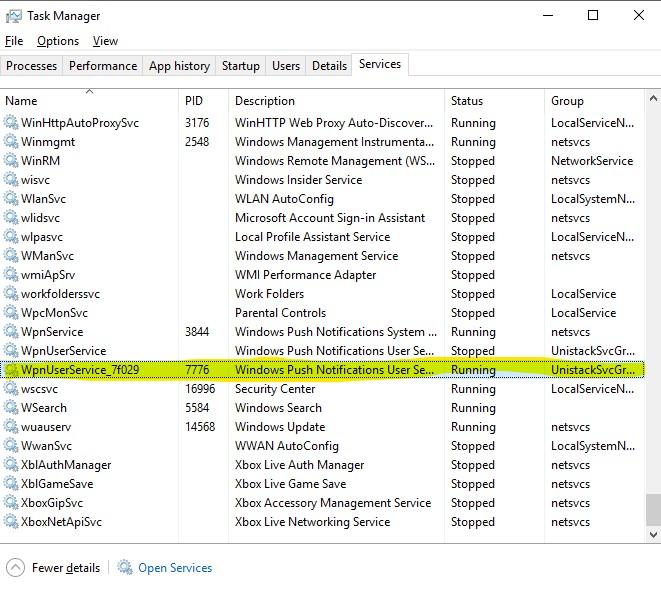Click the gear icon beside WwanSvc

coord(11,446)
